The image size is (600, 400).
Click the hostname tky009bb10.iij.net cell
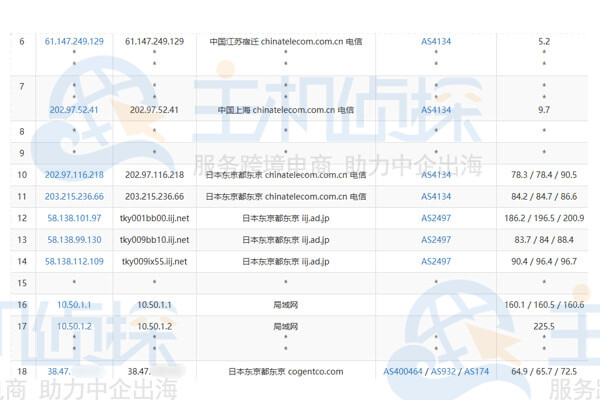pos(154,240)
